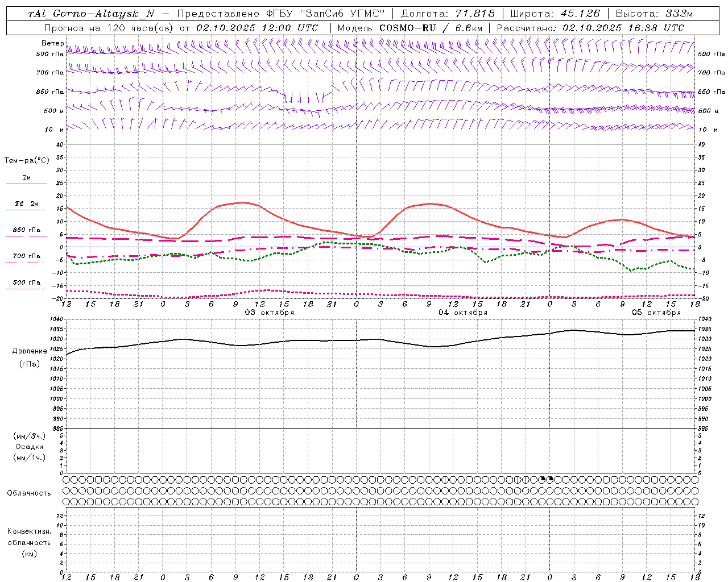Click the 03 октября date label
Viewport: 728px width, 582px height.
coord(270,313)
